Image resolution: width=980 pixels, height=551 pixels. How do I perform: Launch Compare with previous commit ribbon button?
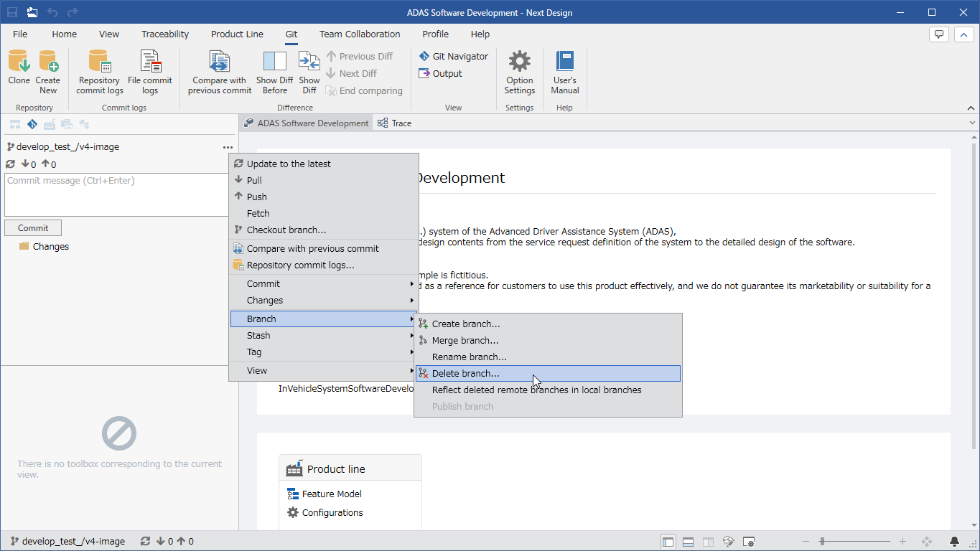pyautogui.click(x=220, y=72)
